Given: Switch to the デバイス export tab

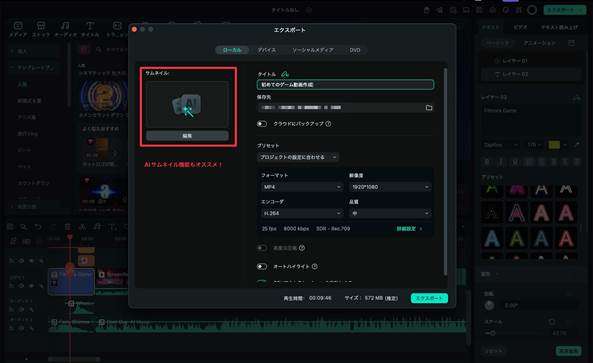Looking at the screenshot, I should tap(267, 50).
